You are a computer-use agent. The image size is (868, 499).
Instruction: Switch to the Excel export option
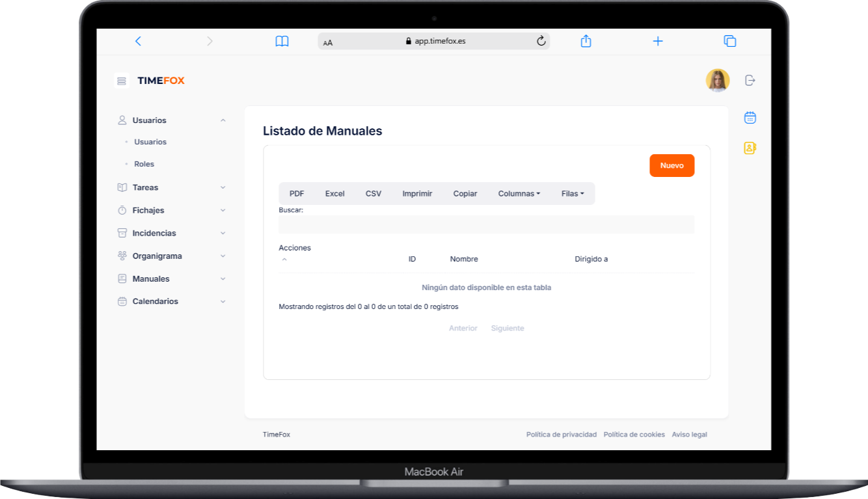tap(334, 193)
